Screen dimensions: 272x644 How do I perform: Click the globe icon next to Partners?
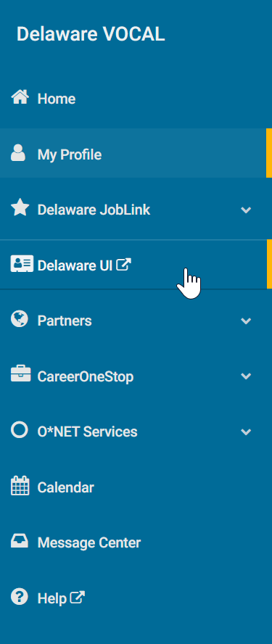point(20,319)
